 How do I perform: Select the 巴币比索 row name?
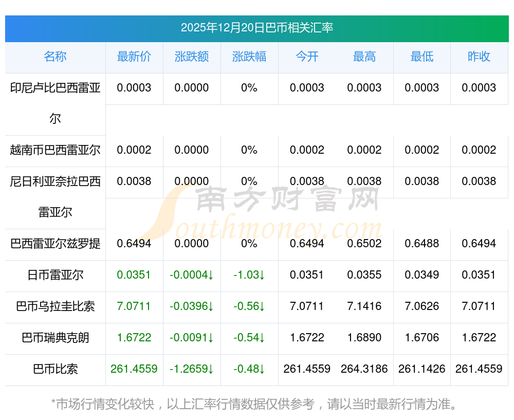[x=55, y=369]
